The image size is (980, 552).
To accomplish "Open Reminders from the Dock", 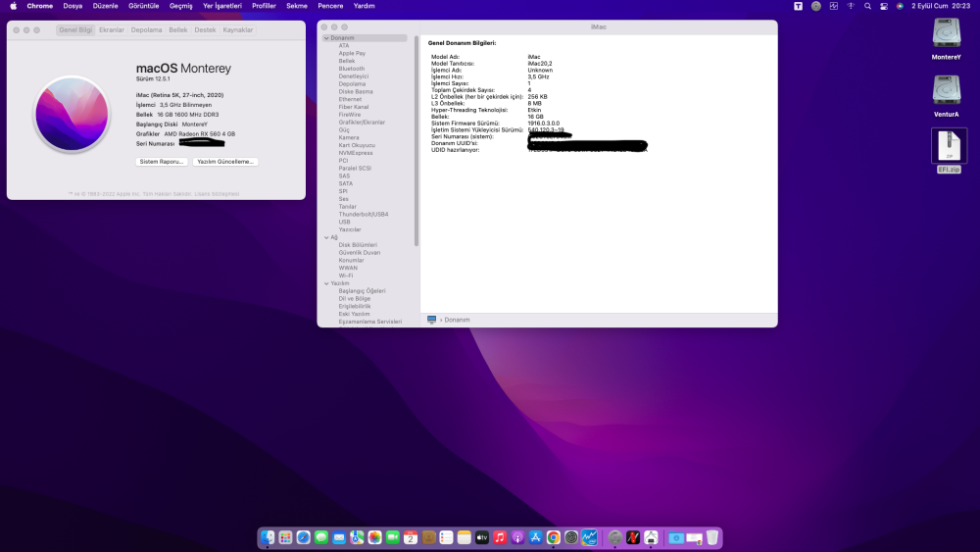I will (x=446, y=537).
